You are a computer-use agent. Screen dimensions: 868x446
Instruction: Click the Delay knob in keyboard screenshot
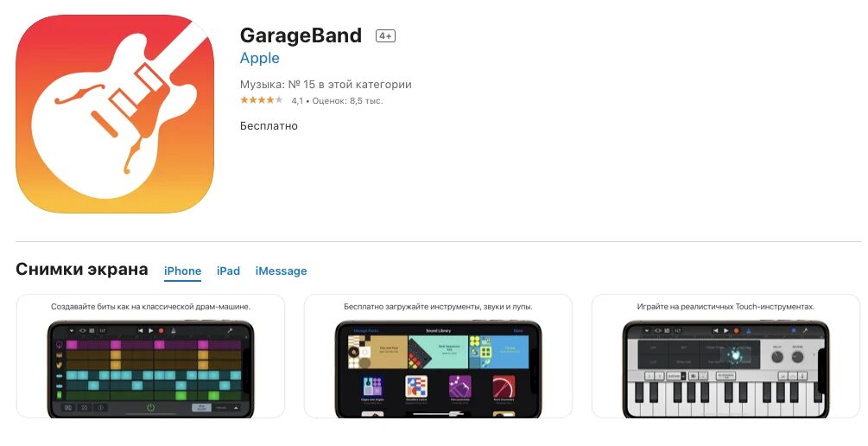pyautogui.click(x=777, y=357)
